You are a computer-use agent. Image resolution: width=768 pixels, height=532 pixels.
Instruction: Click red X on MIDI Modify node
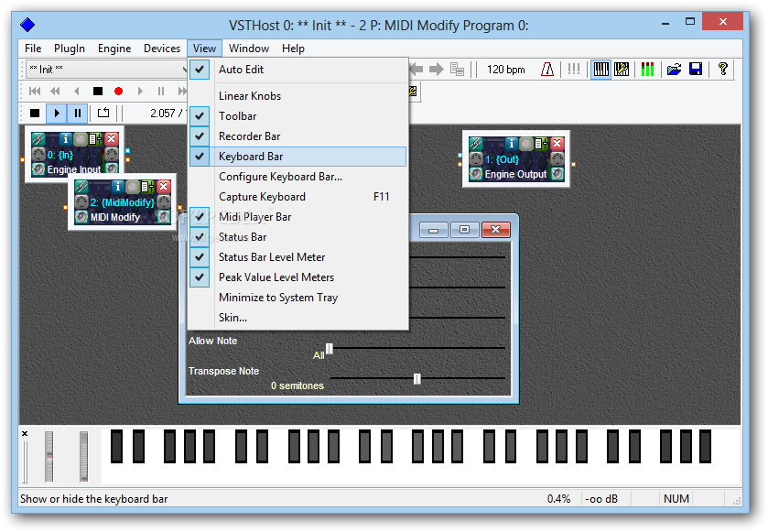point(164,186)
